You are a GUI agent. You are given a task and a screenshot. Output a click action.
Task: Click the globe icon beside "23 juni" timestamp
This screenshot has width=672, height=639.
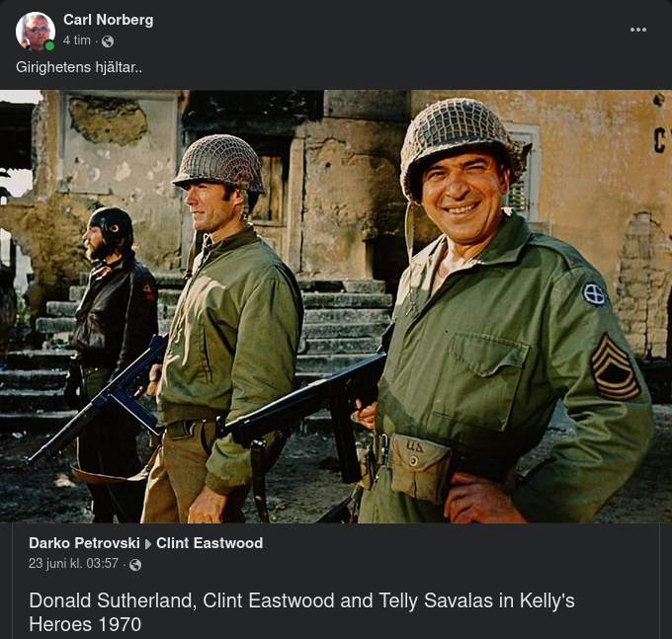pos(135,565)
